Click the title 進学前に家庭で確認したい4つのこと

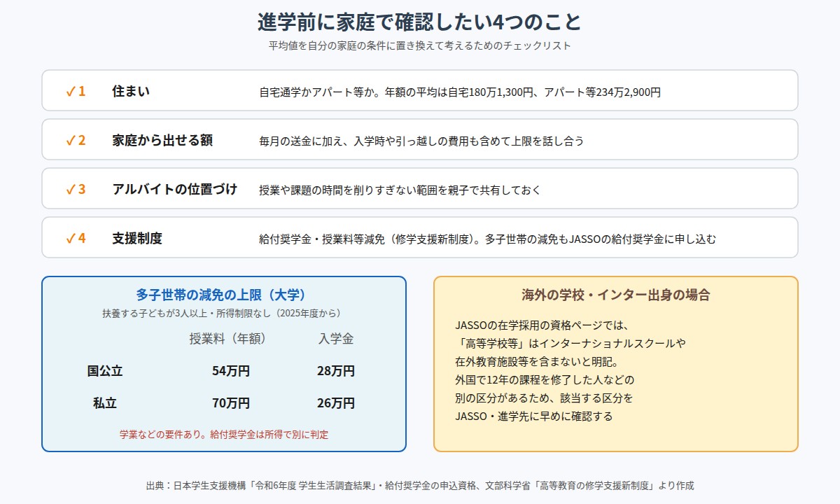pyautogui.click(x=419, y=22)
